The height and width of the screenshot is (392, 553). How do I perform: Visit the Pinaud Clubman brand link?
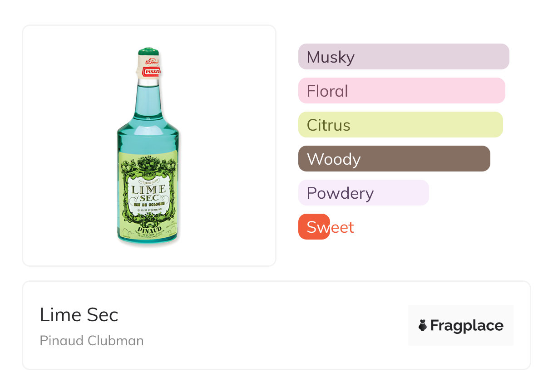tap(92, 341)
